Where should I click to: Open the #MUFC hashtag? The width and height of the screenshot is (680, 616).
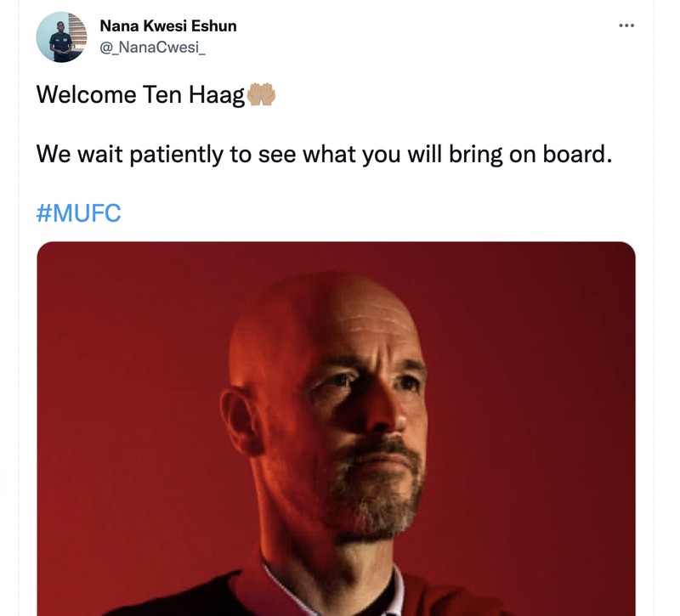tap(78, 213)
